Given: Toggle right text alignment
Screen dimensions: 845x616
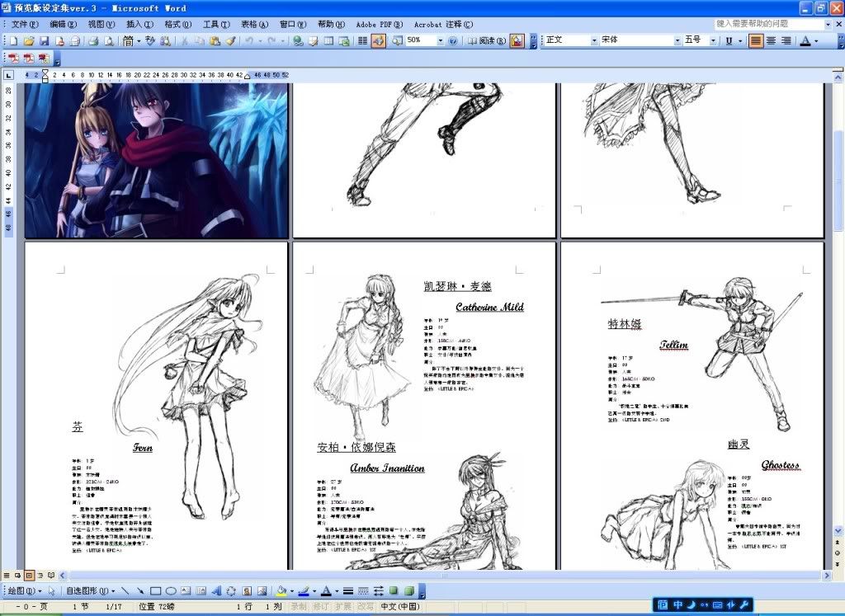Looking at the screenshot, I should point(786,41).
